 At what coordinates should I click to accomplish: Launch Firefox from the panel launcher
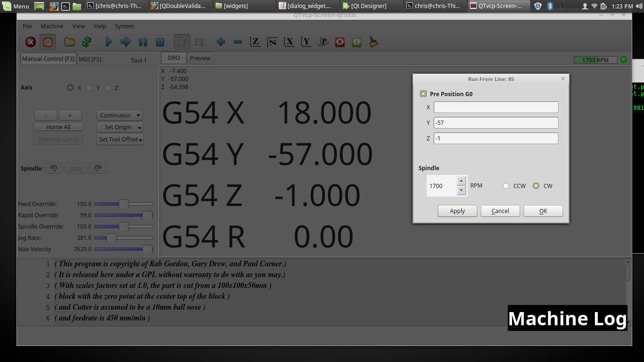[x=54, y=6]
